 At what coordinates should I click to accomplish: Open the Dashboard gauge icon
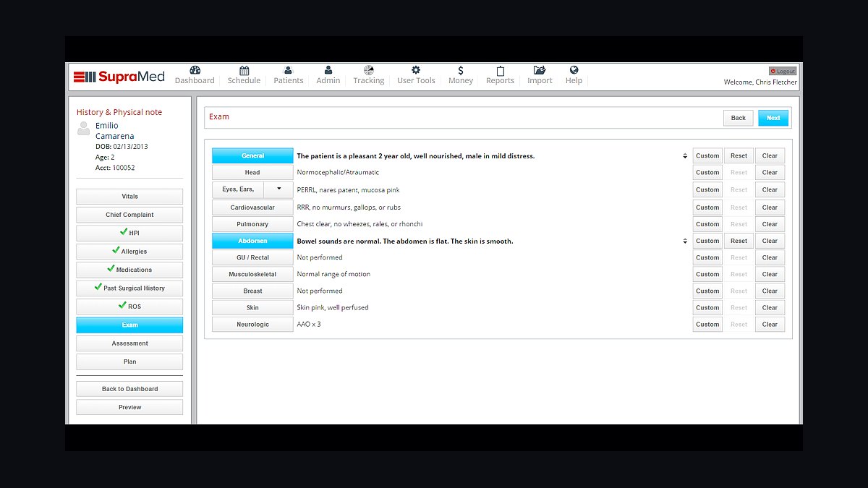pyautogui.click(x=195, y=70)
